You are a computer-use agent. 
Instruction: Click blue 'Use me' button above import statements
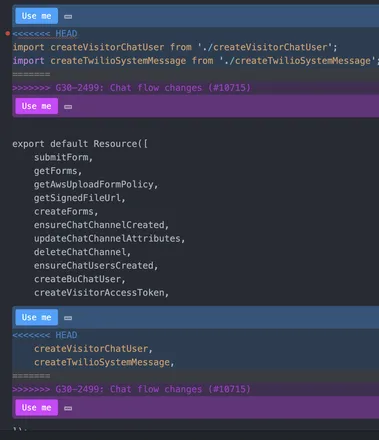tap(37, 16)
